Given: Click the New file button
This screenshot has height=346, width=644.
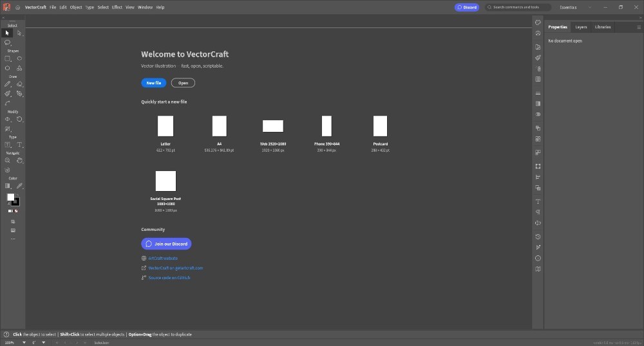Looking at the screenshot, I should point(154,83).
